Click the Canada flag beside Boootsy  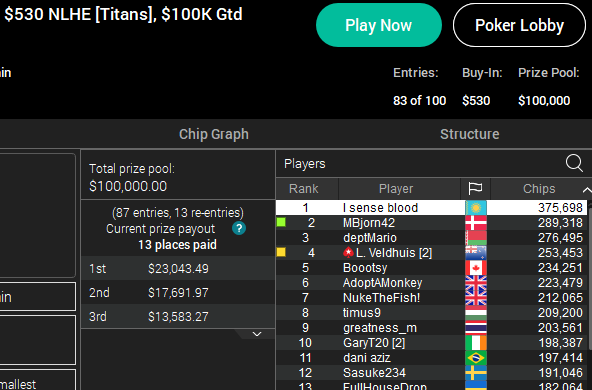476,268
